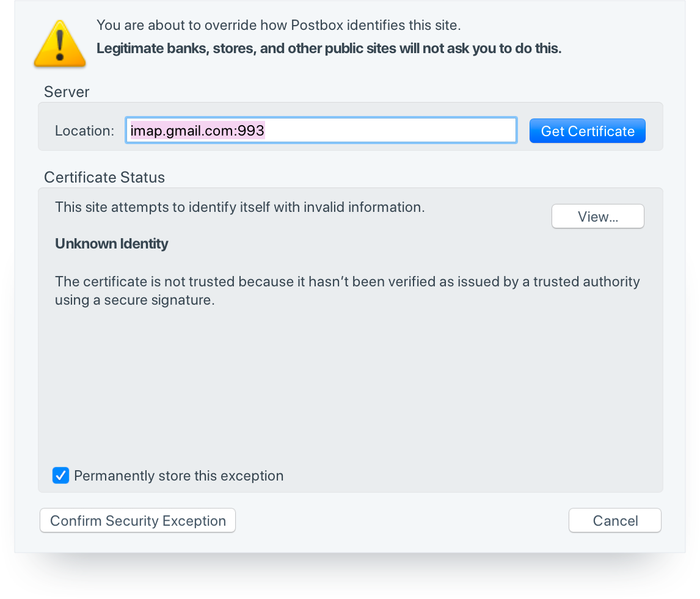Click the untrusted certificate explanation text
This screenshot has height=599, width=700.
347,291
